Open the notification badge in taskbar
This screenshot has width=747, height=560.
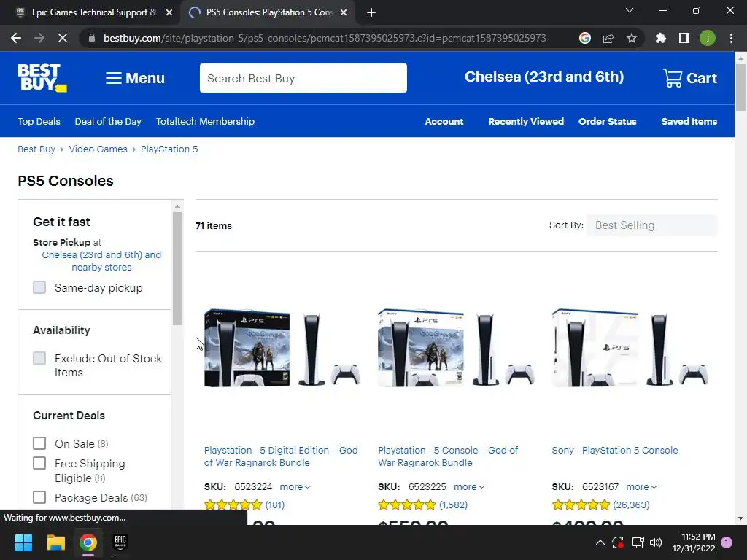pyautogui.click(x=727, y=542)
